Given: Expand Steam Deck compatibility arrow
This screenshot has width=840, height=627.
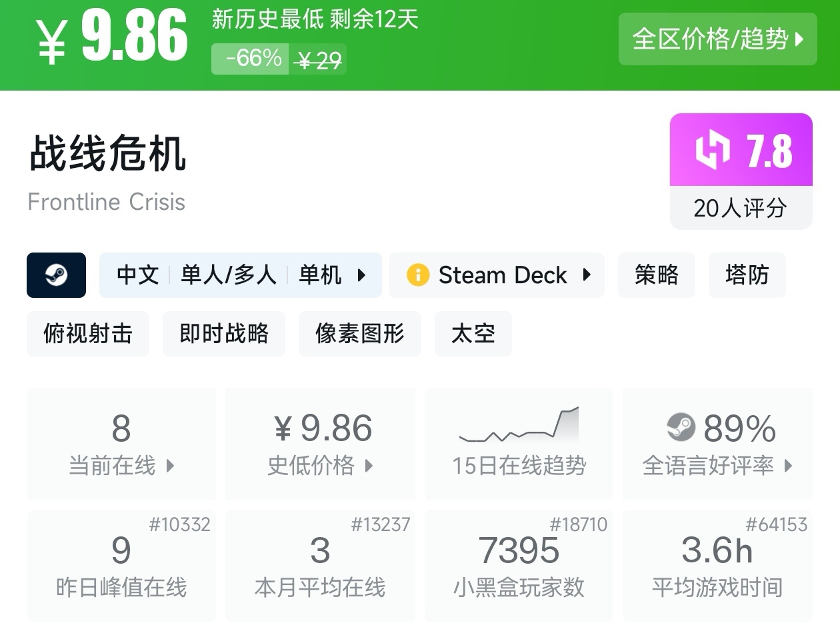Looking at the screenshot, I should 587,275.
